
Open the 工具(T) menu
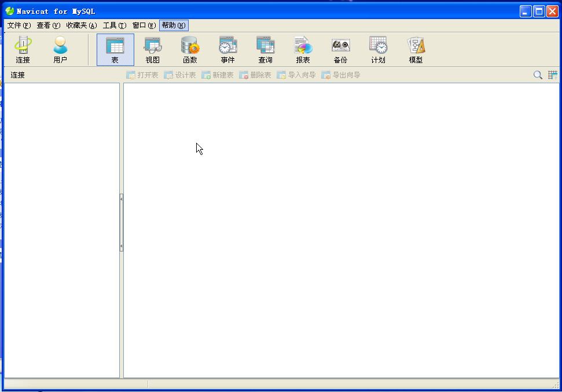115,25
